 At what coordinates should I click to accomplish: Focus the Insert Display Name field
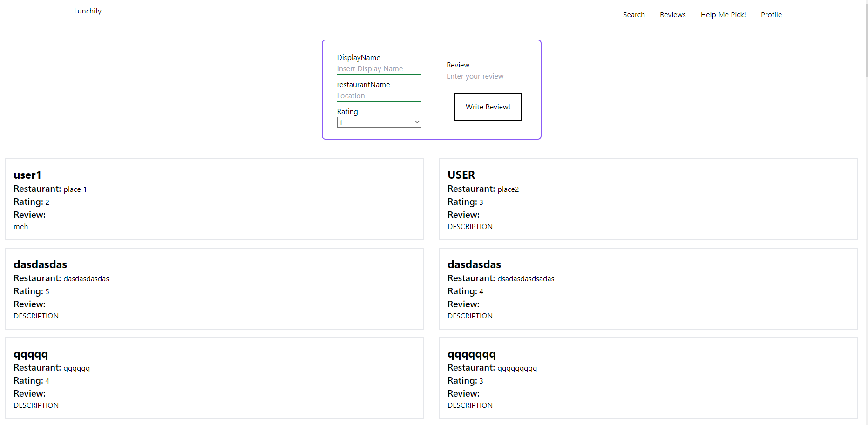379,69
